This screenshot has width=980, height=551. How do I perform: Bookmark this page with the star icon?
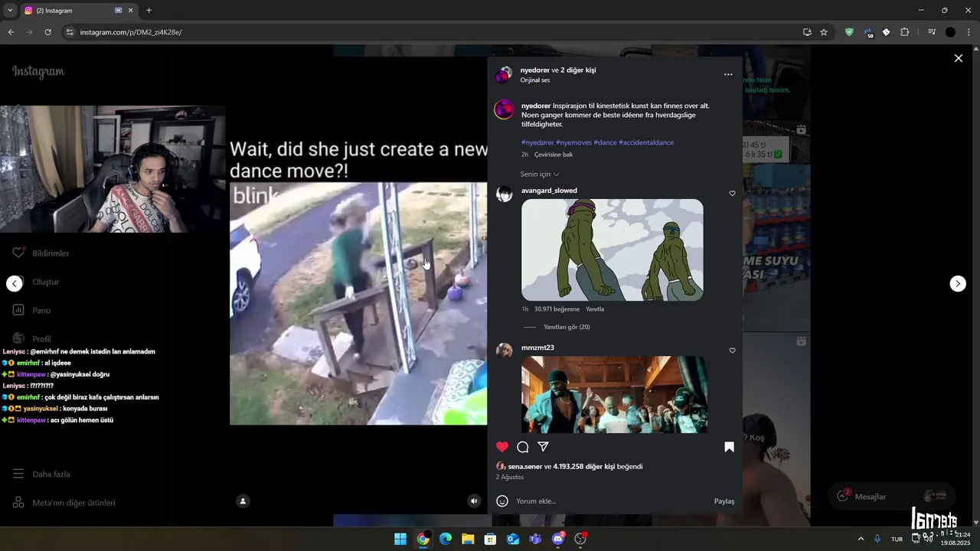click(x=824, y=32)
